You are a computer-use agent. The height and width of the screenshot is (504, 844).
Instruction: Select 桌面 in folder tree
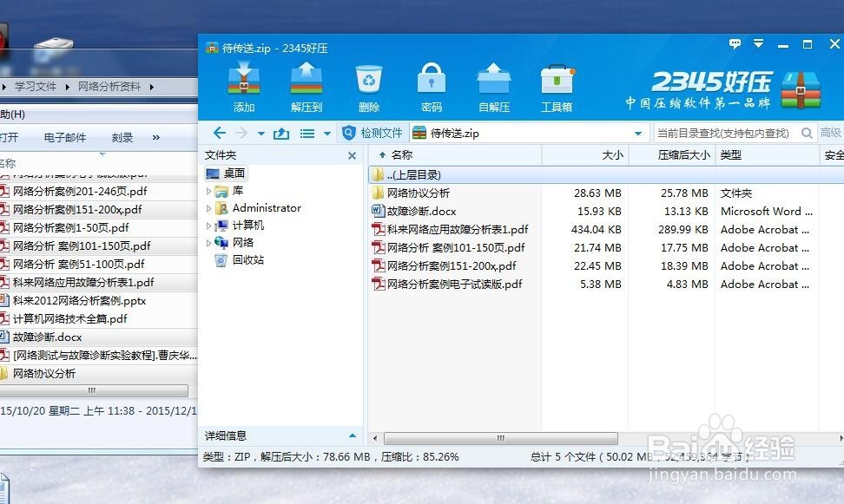(226, 173)
